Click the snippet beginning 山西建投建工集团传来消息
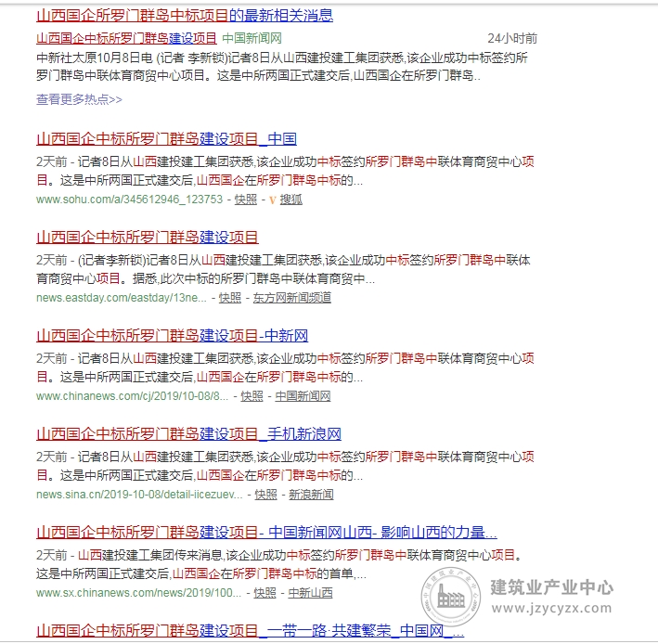Image resolution: width=658 pixels, height=644 pixels. (279, 564)
